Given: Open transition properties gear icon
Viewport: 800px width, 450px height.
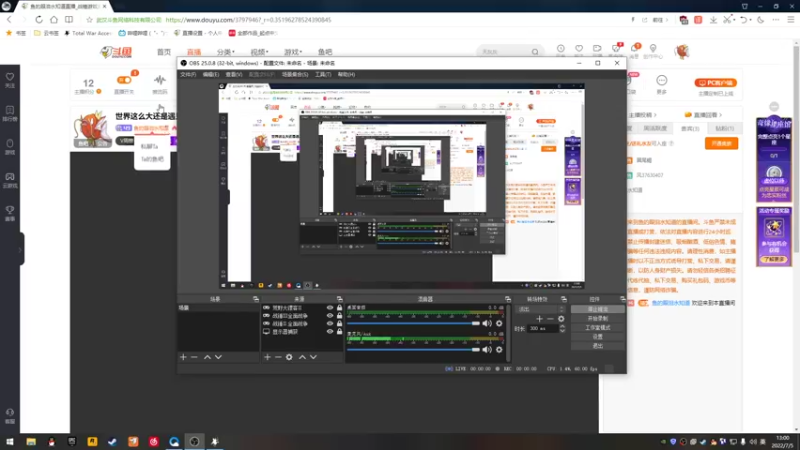Looking at the screenshot, I should pos(561,319).
